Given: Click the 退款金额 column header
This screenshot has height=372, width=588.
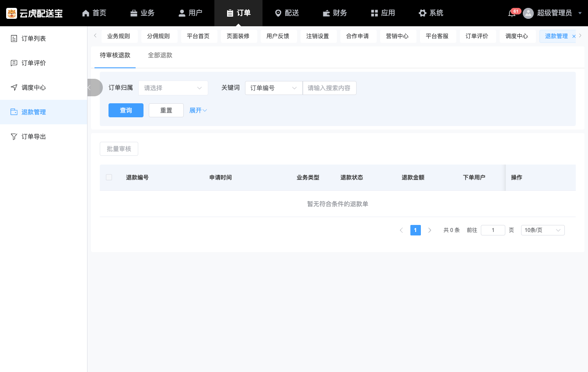Looking at the screenshot, I should [x=413, y=178].
